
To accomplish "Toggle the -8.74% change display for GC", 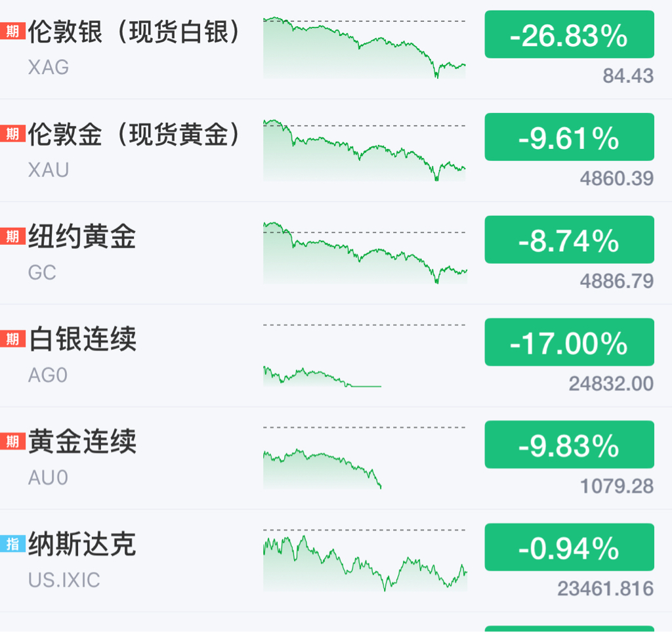I will tap(569, 240).
